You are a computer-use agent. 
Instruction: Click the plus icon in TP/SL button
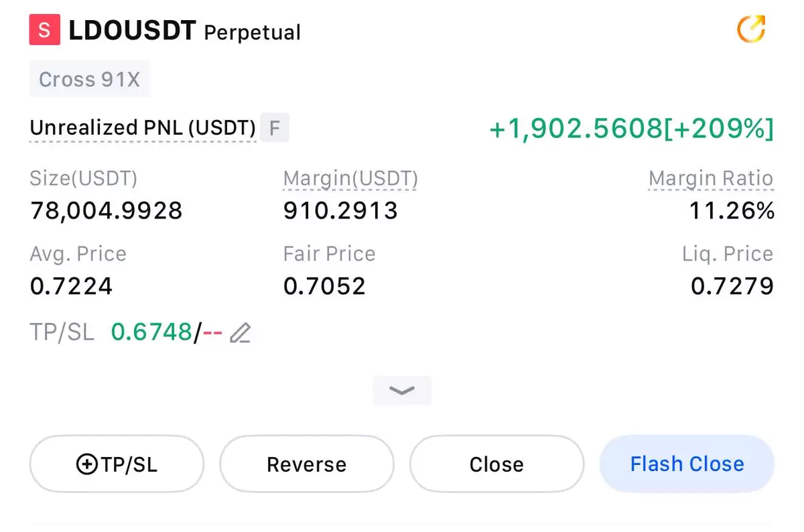pos(86,464)
